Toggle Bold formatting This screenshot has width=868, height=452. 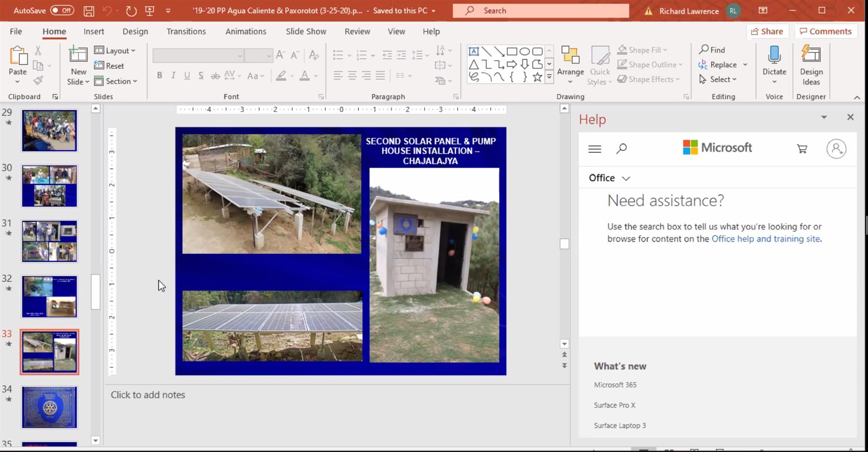[x=160, y=75]
